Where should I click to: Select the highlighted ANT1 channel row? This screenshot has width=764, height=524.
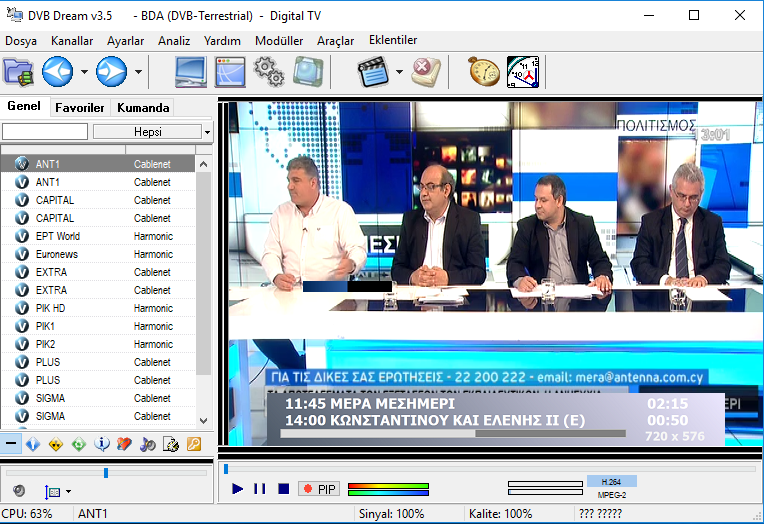98,164
